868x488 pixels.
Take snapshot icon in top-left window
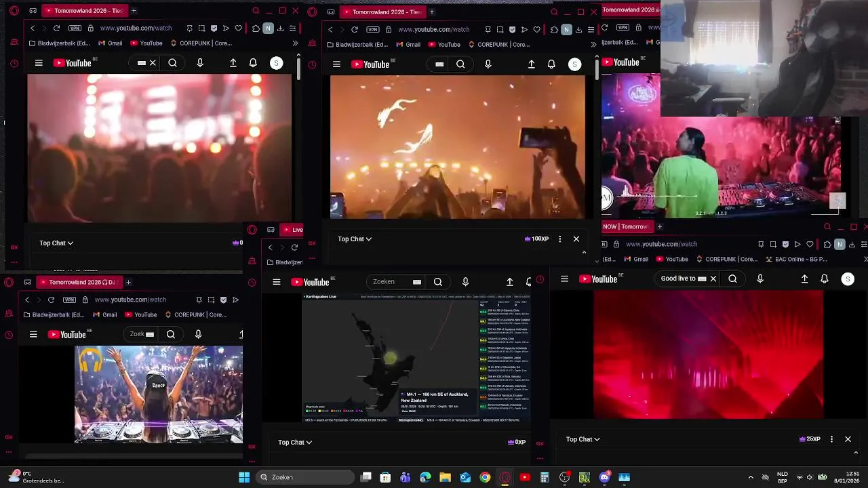coord(201,28)
